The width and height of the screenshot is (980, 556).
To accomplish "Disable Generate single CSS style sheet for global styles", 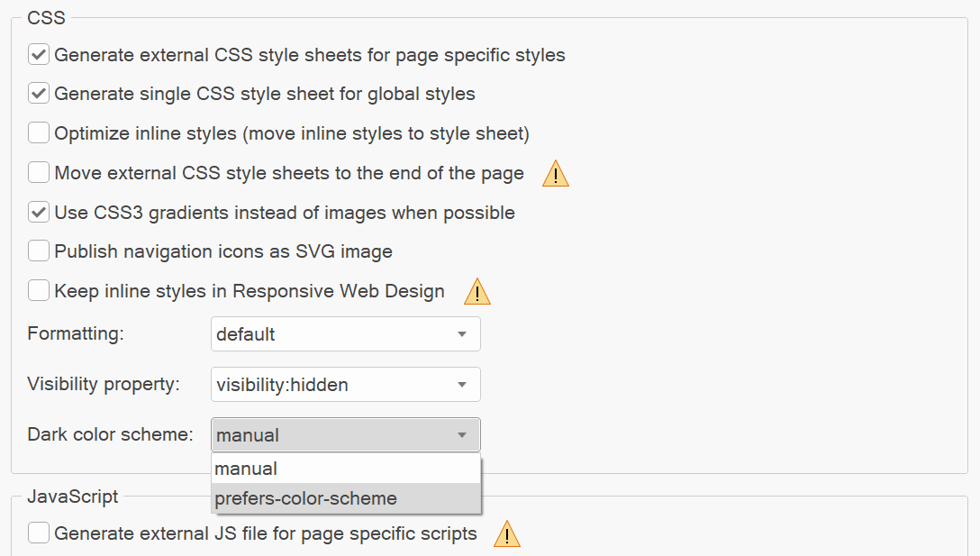I will click(39, 94).
